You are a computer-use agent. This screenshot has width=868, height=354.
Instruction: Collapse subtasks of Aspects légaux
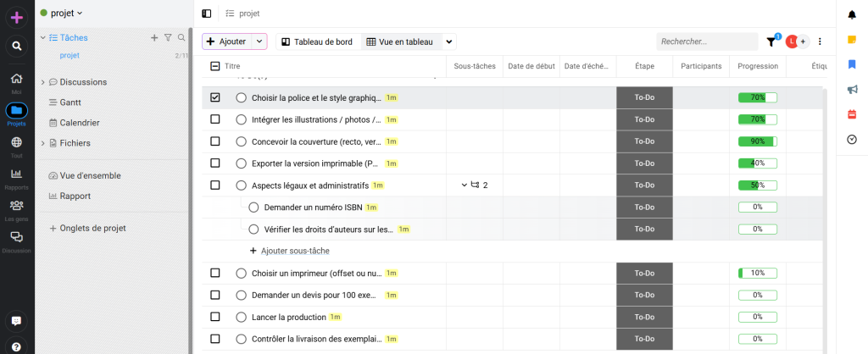click(464, 185)
